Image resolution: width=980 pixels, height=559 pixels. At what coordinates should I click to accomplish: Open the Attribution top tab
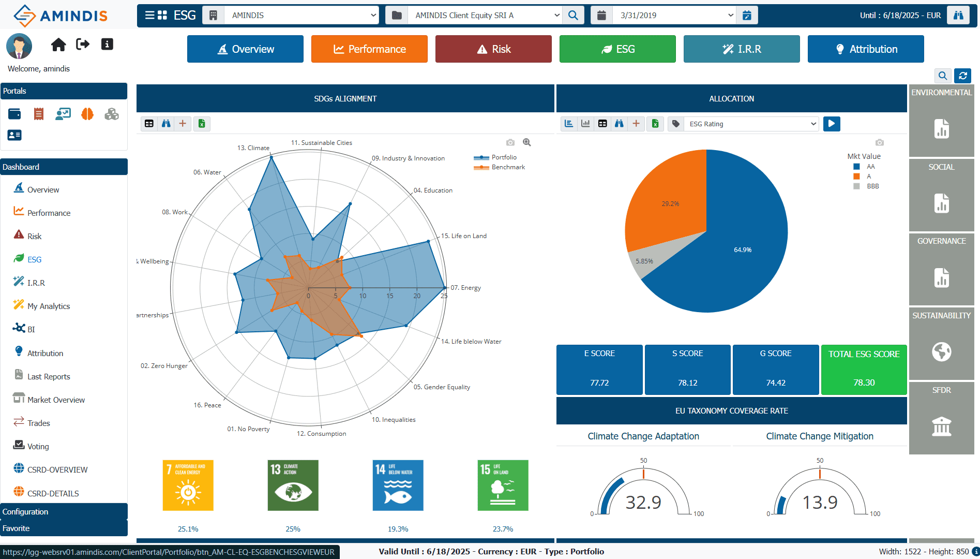click(x=866, y=49)
